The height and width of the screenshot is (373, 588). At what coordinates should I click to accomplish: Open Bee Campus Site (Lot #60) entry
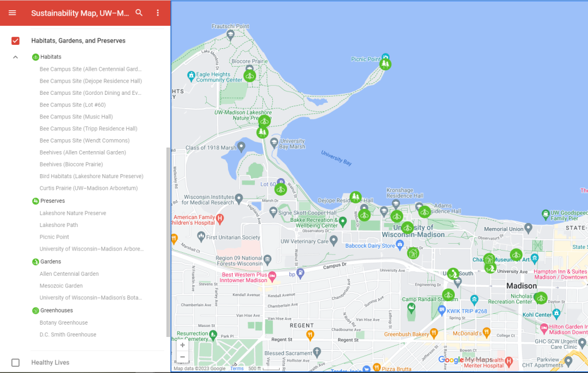click(73, 105)
